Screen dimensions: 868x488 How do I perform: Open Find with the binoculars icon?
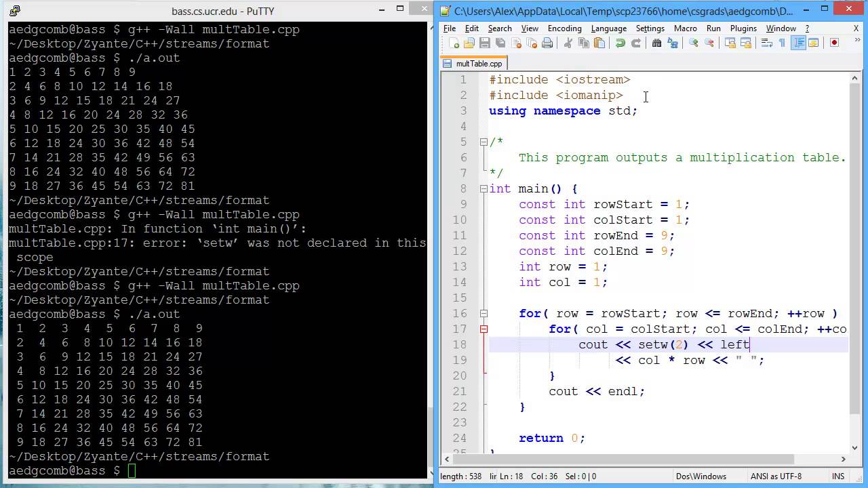[656, 43]
